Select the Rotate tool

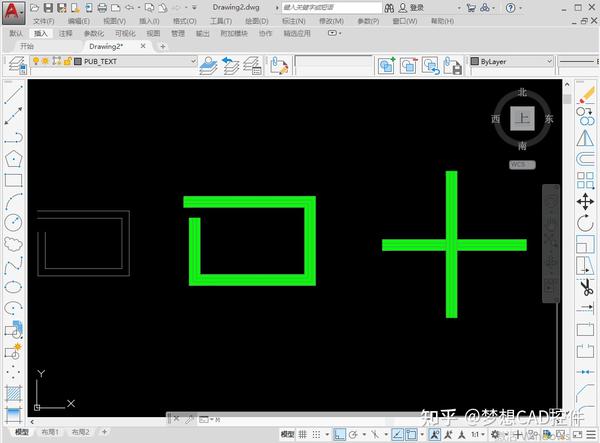[x=585, y=223]
